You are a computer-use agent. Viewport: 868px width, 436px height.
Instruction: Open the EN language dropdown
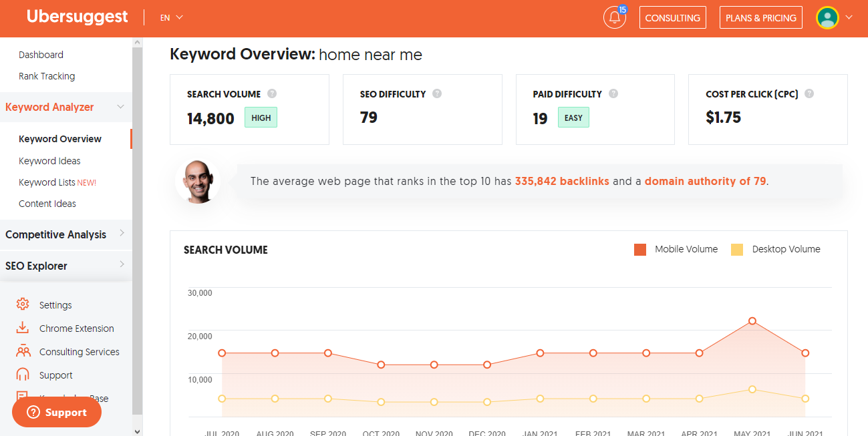171,17
